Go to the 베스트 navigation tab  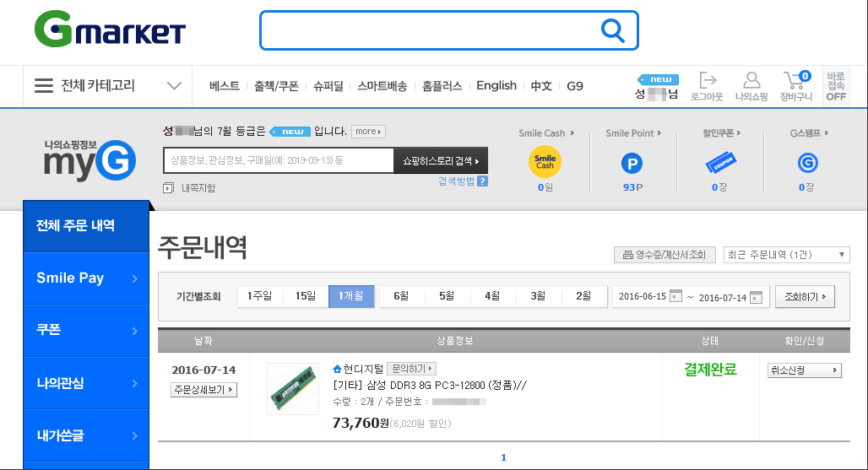point(225,86)
